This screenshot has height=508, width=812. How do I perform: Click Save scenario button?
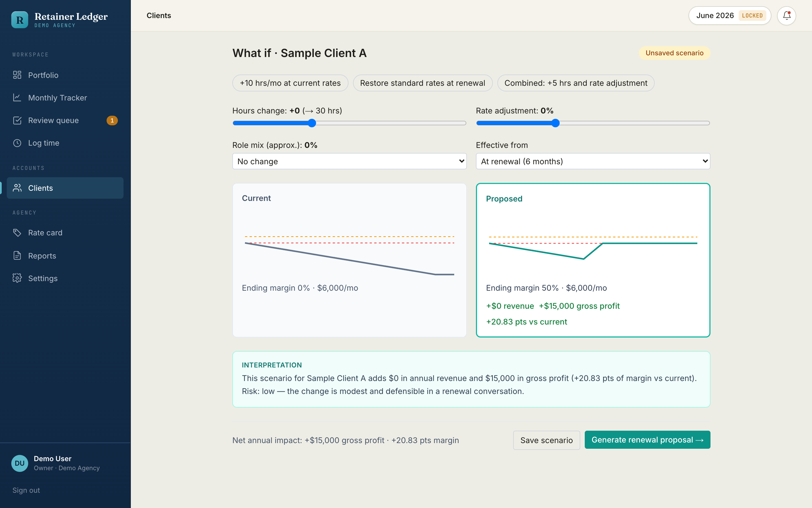tap(546, 440)
